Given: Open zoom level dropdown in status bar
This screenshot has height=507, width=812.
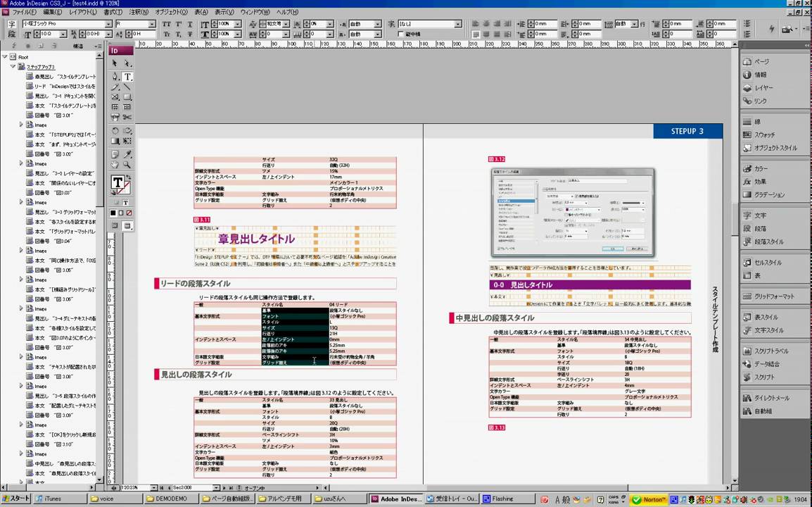Looking at the screenshot, I should (153, 488).
